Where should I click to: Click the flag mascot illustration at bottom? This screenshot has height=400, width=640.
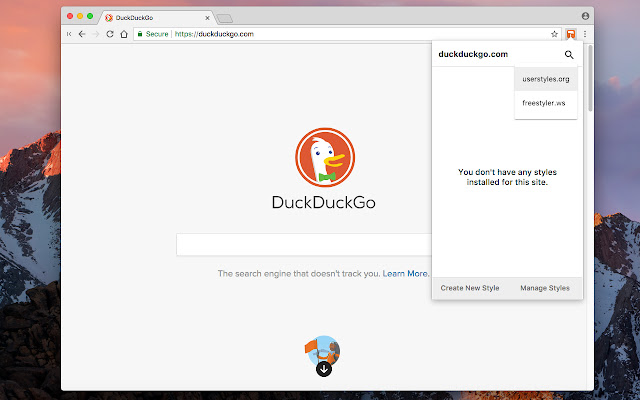[322, 351]
